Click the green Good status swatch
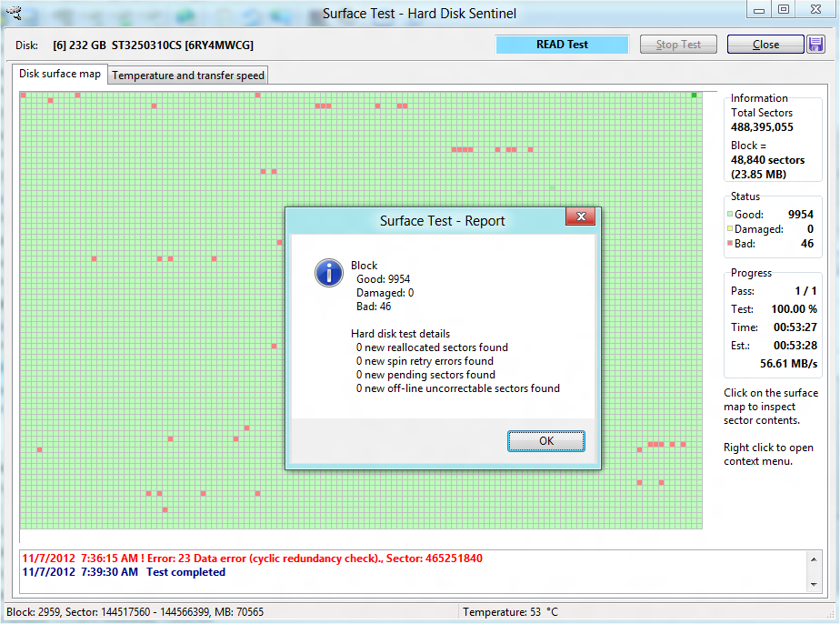Screen dimensions: 840x624 tap(730, 214)
